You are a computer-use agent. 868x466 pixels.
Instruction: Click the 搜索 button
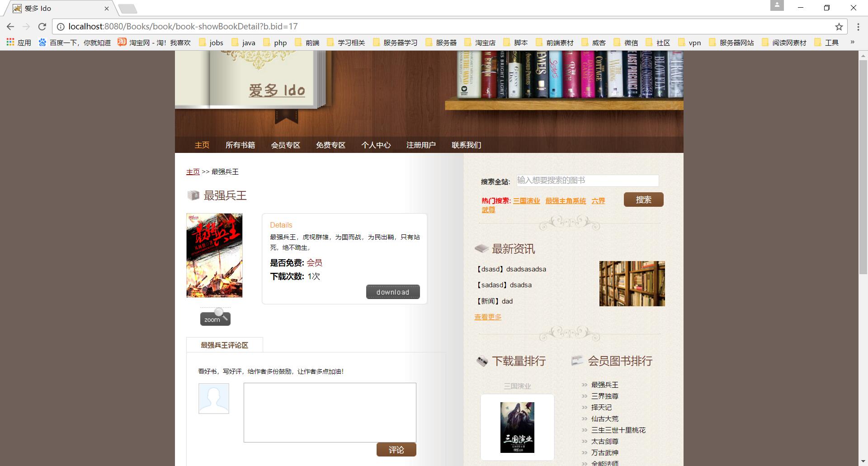pos(644,200)
